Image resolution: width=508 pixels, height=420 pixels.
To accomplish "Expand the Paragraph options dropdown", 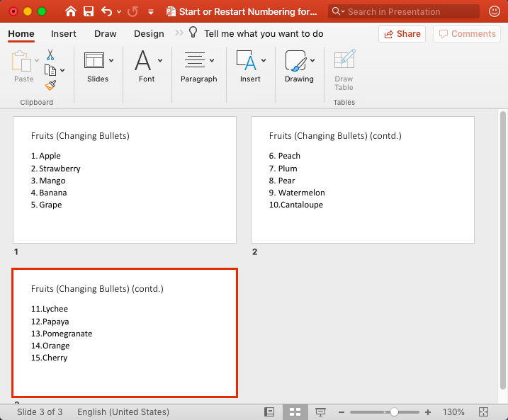I will coord(198,67).
